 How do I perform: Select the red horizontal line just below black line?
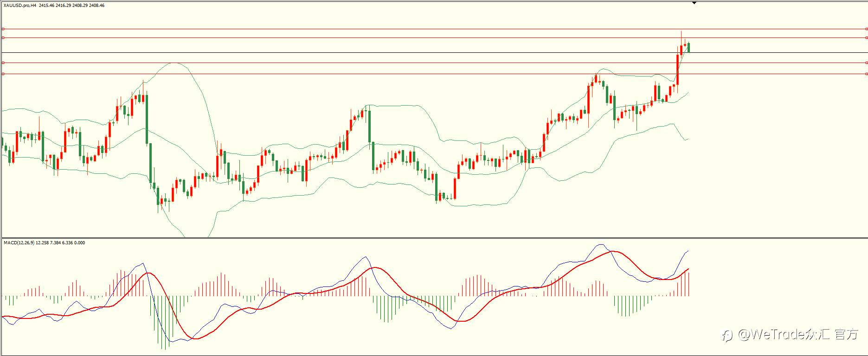coord(434,63)
